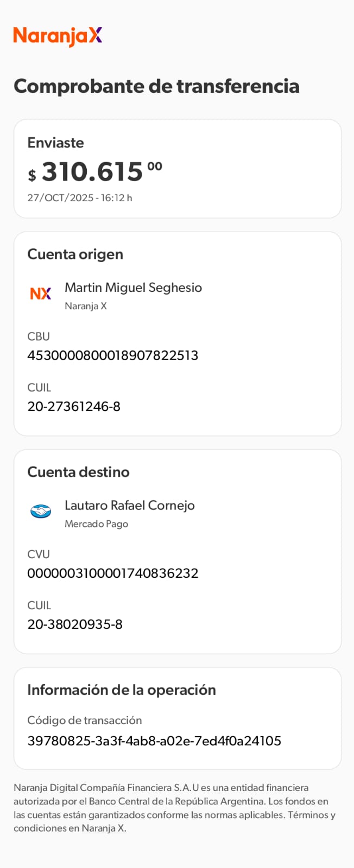Select the transaction code value
The width and height of the screenshot is (354, 868).
154,741
